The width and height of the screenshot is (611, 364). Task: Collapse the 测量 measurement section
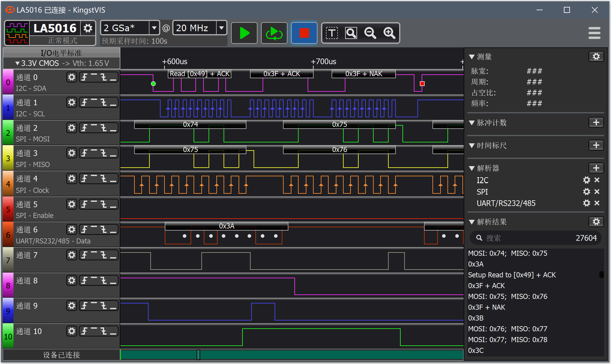coord(472,57)
